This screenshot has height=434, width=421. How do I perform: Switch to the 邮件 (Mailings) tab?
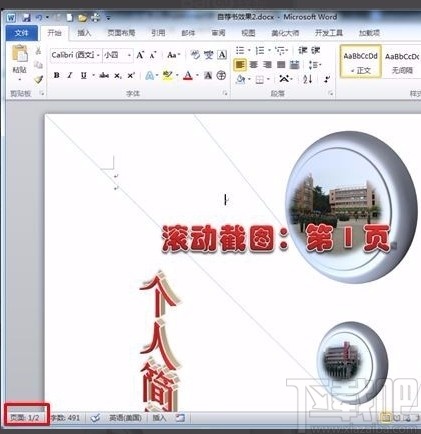pyautogui.click(x=188, y=33)
